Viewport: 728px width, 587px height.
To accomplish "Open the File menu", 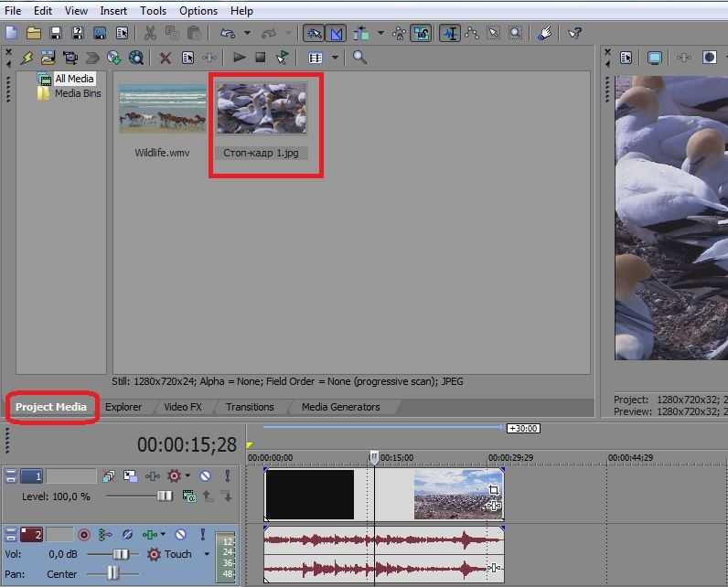I will (13, 11).
